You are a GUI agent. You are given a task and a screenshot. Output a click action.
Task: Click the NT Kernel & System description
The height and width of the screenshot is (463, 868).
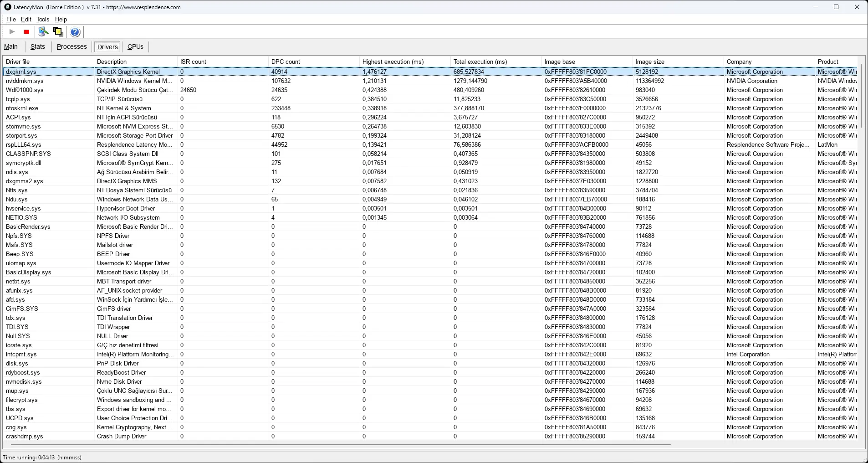(124, 108)
